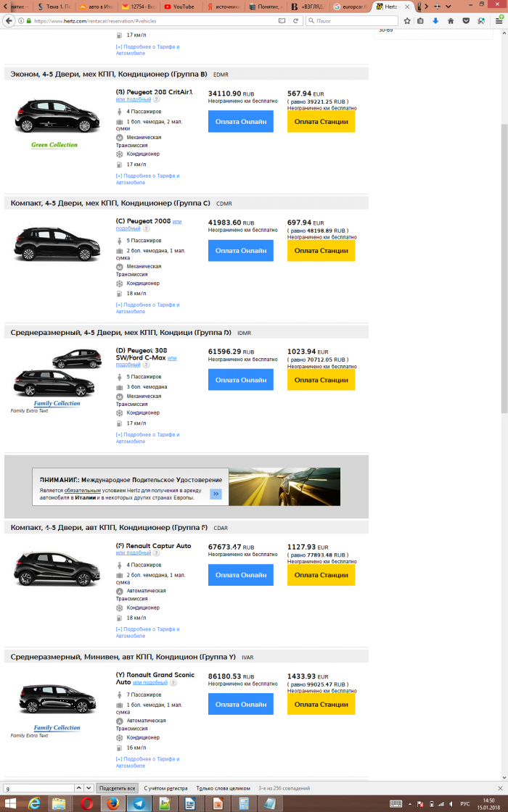The width and height of the screenshot is (508, 812).
Task: Click help icon next to Peugeot 208
Action: [156, 99]
